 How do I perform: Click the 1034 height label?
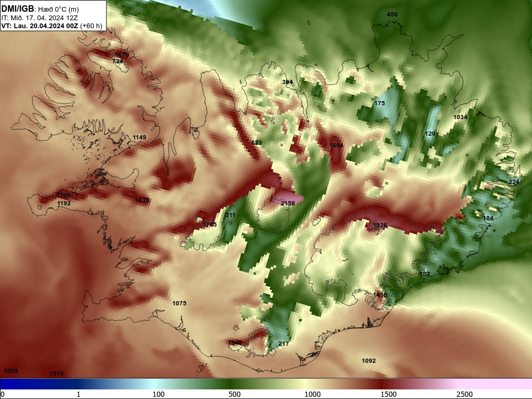pos(460,117)
